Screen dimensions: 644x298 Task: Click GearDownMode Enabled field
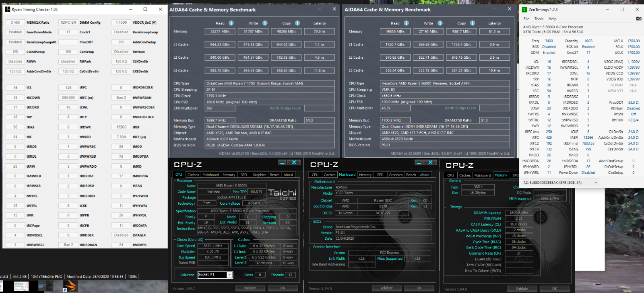click(x=15, y=32)
